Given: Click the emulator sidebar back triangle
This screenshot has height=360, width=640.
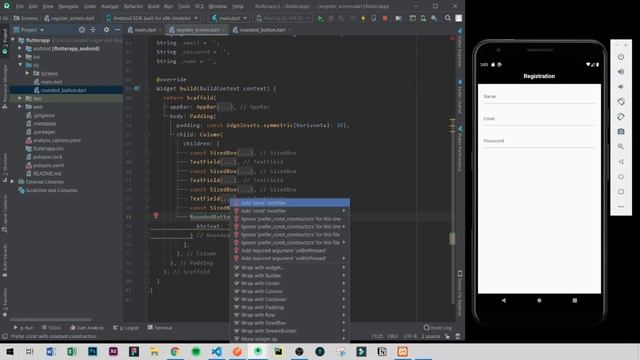Looking at the screenshot, I should pos(621,162).
